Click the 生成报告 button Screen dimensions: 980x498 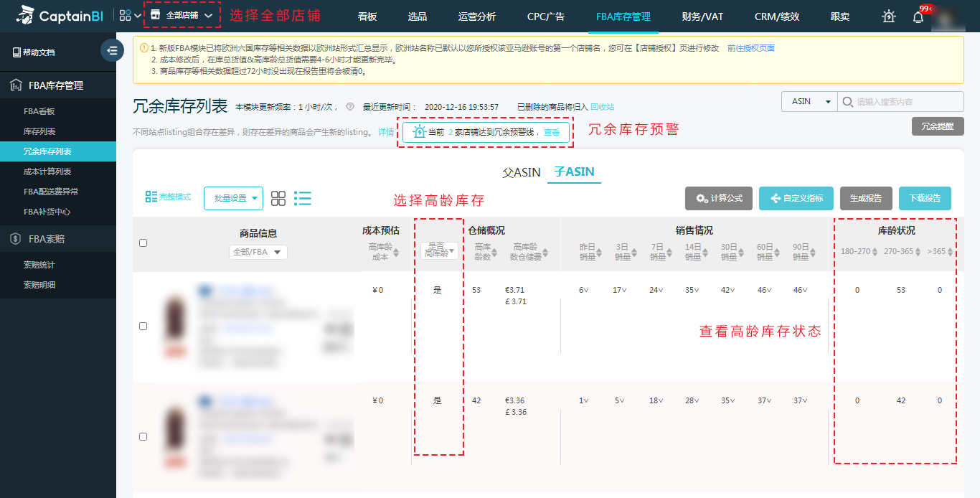[866, 199]
